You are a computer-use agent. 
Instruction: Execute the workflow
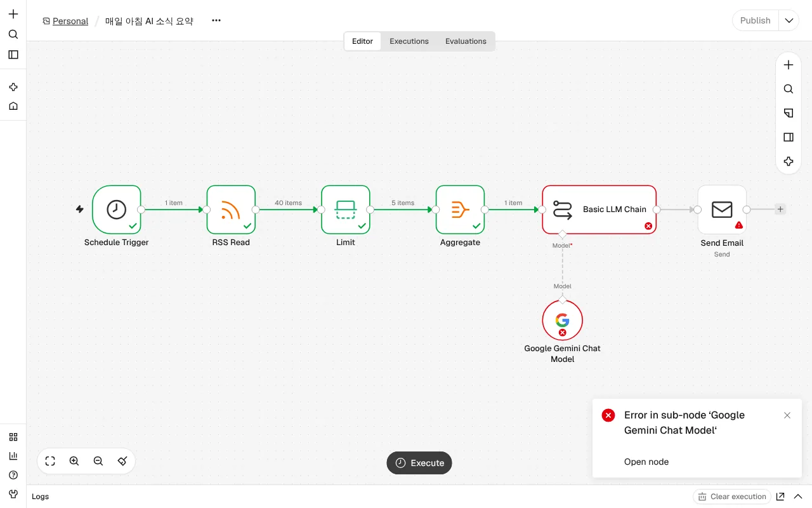pyautogui.click(x=419, y=463)
